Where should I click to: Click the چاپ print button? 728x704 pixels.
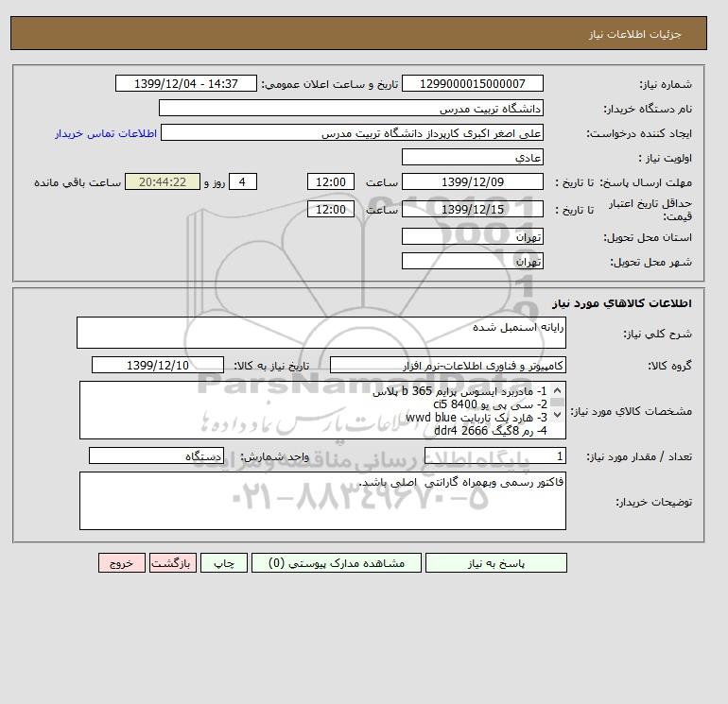tap(224, 563)
